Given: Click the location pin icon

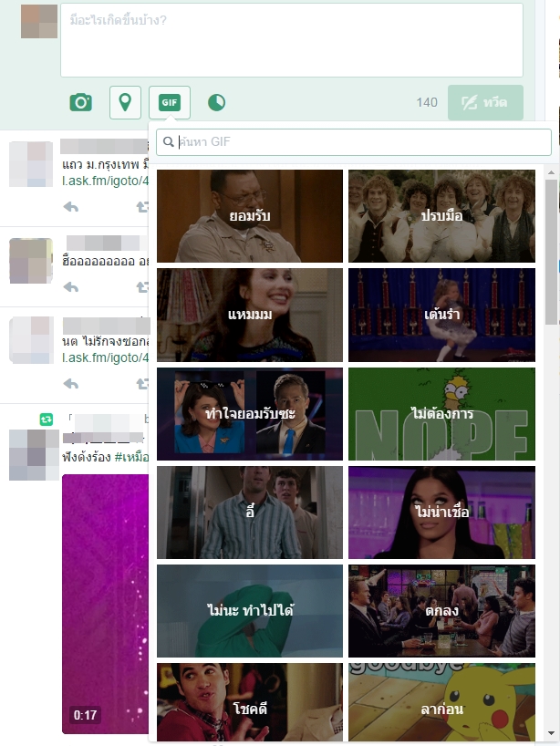Looking at the screenshot, I should coord(125,102).
